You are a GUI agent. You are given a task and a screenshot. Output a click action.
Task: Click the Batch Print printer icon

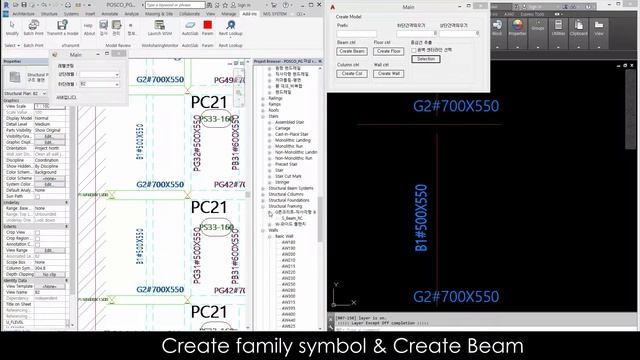point(33,25)
